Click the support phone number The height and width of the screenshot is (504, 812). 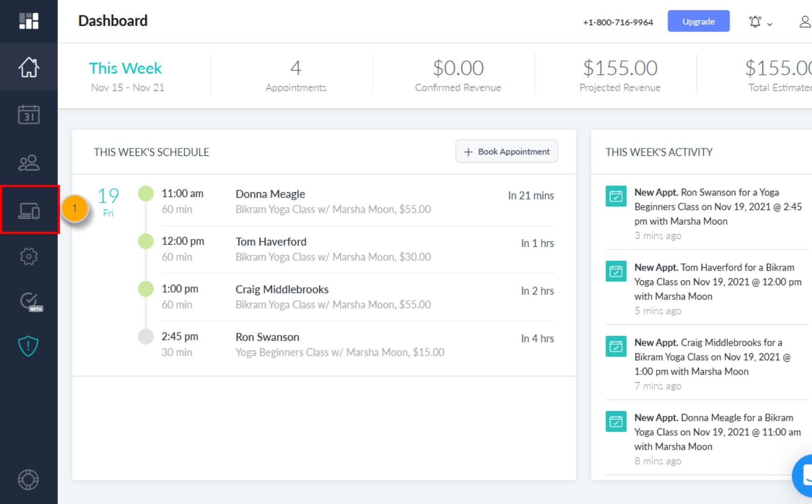pos(618,22)
